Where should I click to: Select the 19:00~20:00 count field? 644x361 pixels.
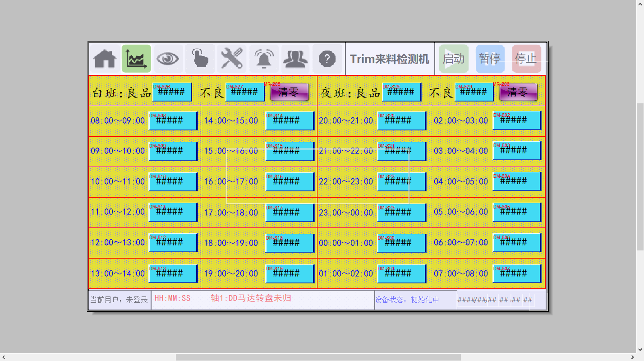[x=290, y=273]
